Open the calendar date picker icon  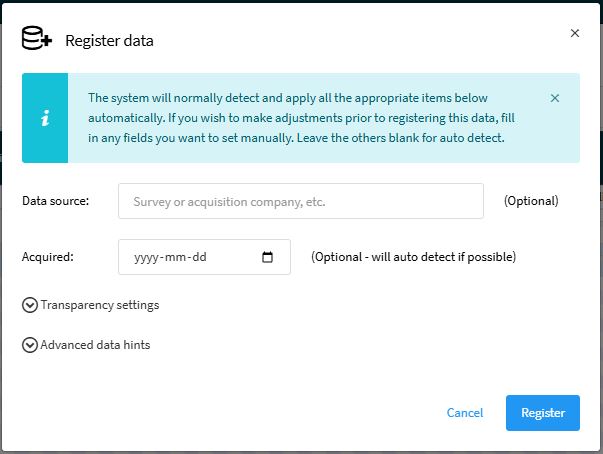(x=267, y=257)
